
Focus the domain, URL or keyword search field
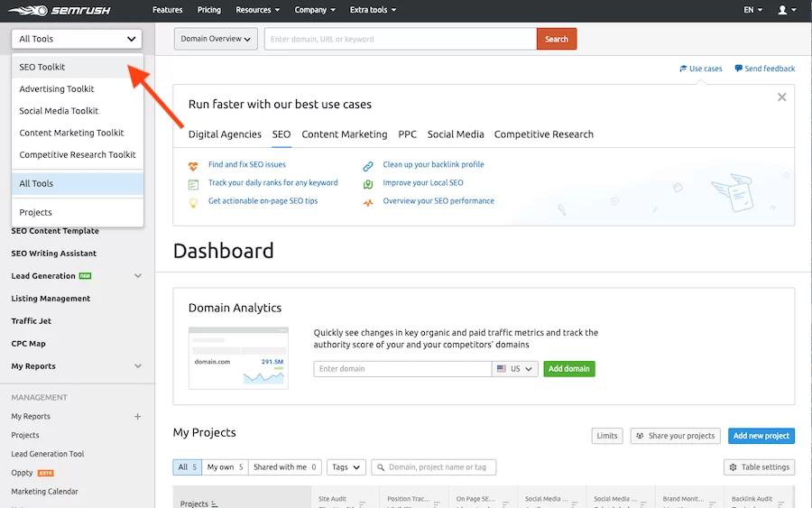point(401,39)
